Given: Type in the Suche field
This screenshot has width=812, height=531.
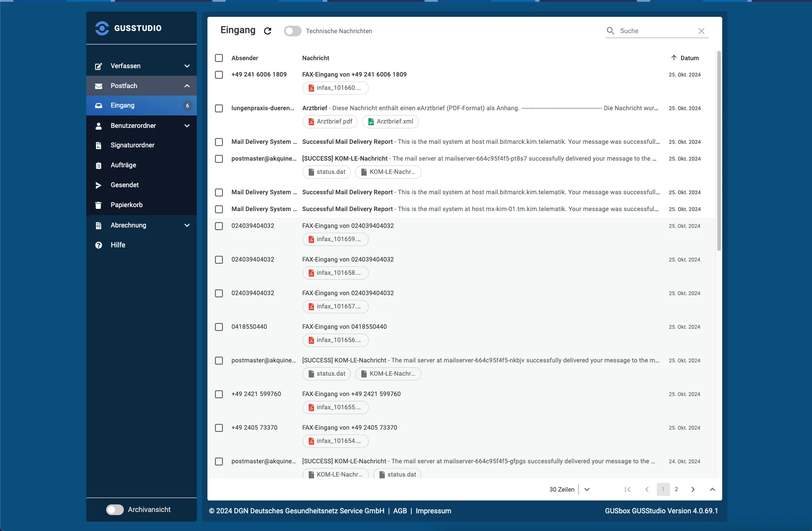Looking at the screenshot, I should point(655,31).
